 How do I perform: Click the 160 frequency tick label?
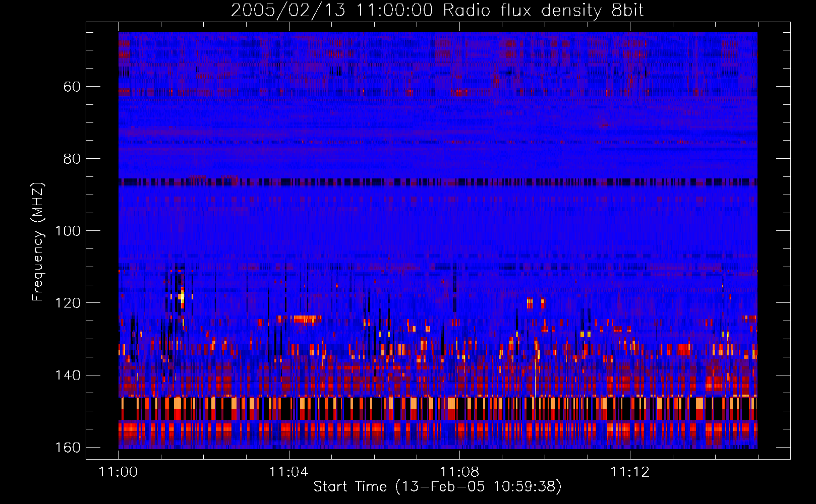coord(68,448)
